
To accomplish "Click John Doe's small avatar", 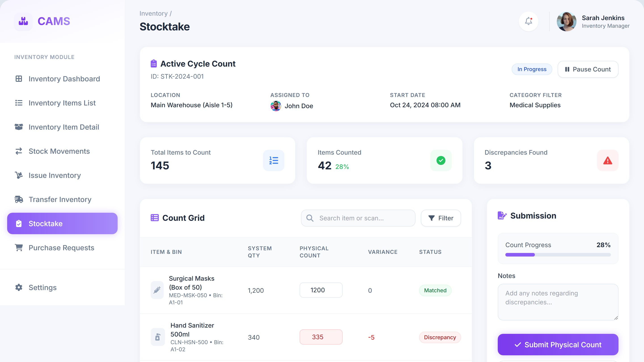I will [276, 106].
